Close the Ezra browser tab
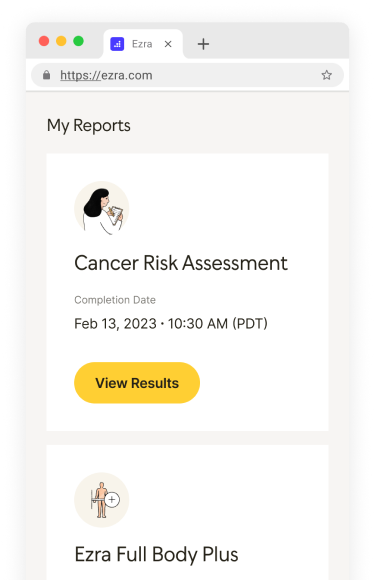Viewport: 375px width, 580px height. [x=168, y=44]
